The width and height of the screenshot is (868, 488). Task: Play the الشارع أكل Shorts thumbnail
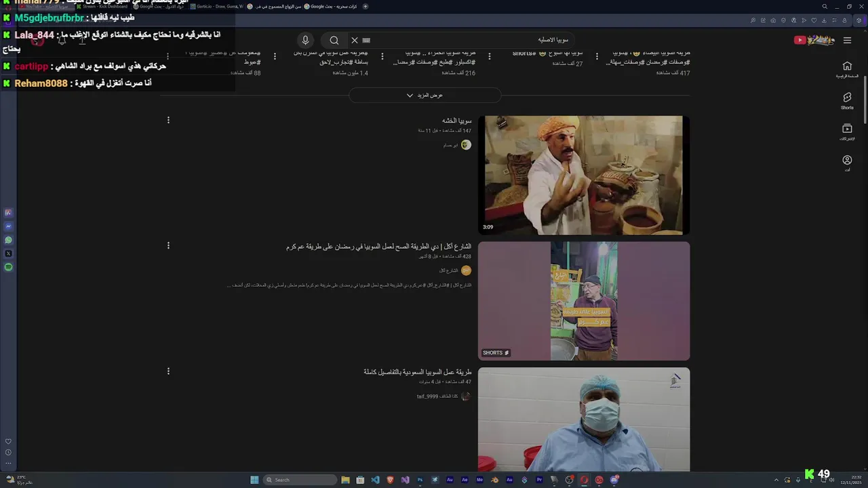point(584,301)
